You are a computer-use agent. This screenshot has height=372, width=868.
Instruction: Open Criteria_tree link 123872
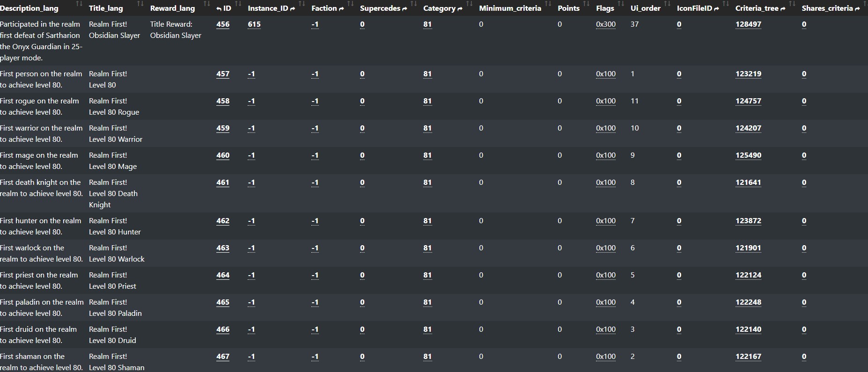748,221
